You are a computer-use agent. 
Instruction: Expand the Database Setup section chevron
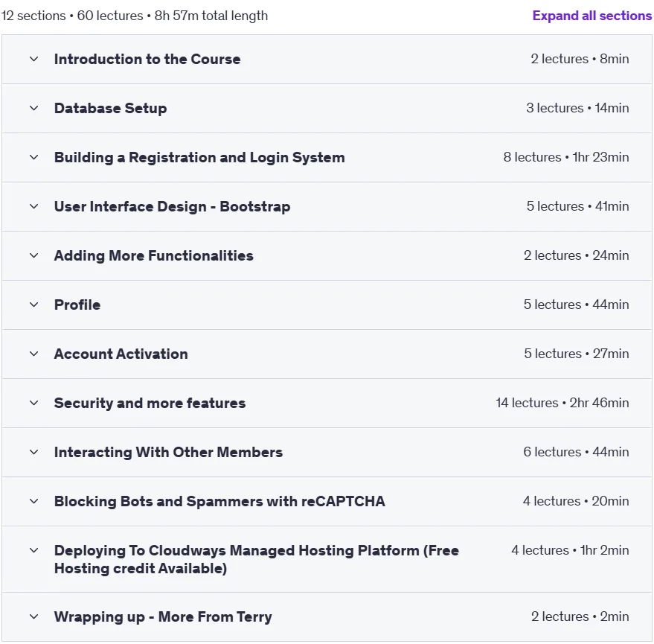coord(34,109)
